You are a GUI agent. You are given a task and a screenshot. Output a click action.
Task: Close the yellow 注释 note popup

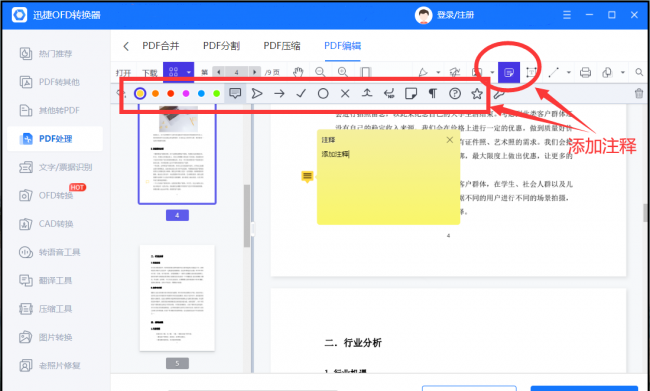pos(450,140)
